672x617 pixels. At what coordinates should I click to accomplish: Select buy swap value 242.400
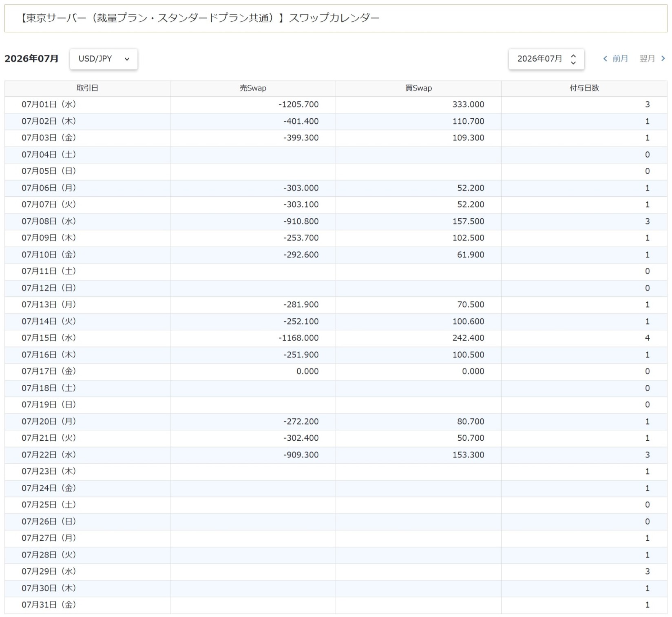tap(468, 338)
